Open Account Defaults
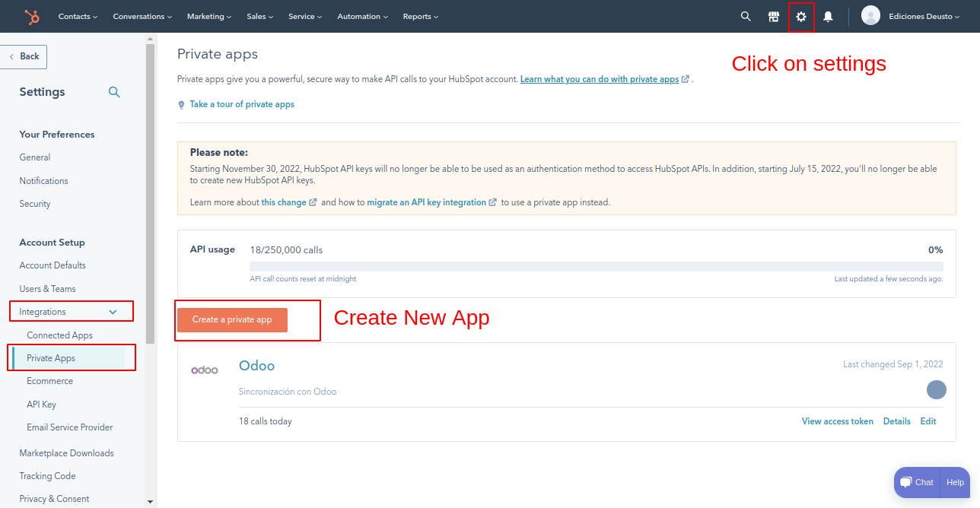The image size is (980, 508). click(x=52, y=265)
